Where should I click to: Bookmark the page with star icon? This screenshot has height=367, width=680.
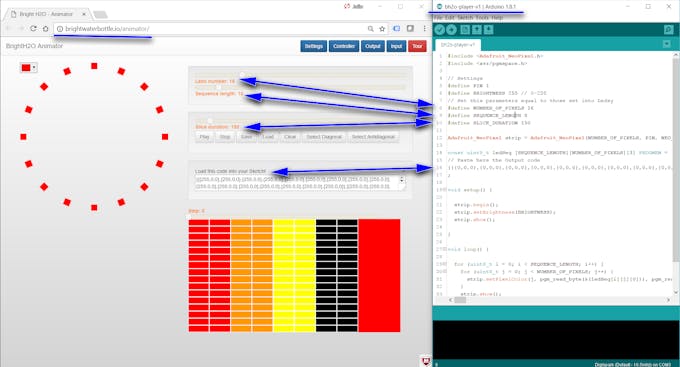382,29
